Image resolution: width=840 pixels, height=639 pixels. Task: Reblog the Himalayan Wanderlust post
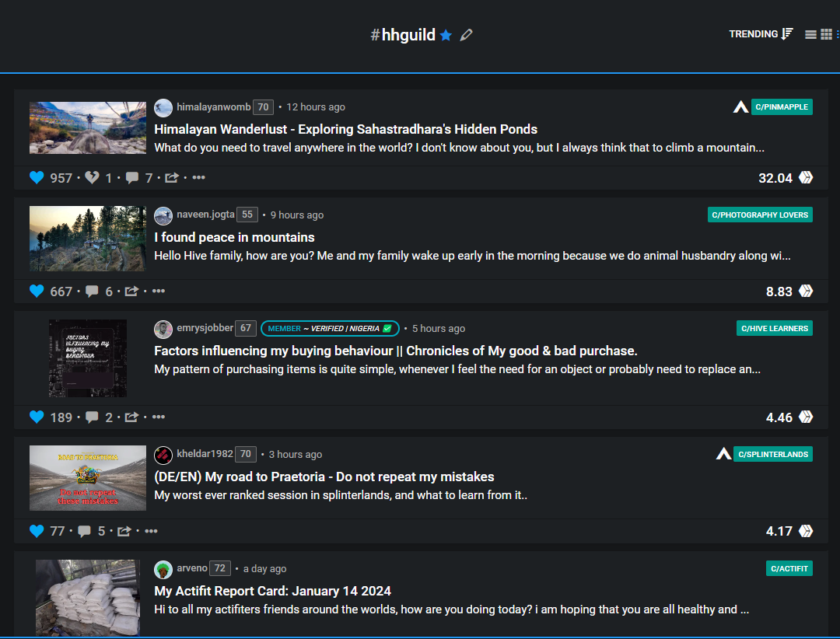point(171,177)
